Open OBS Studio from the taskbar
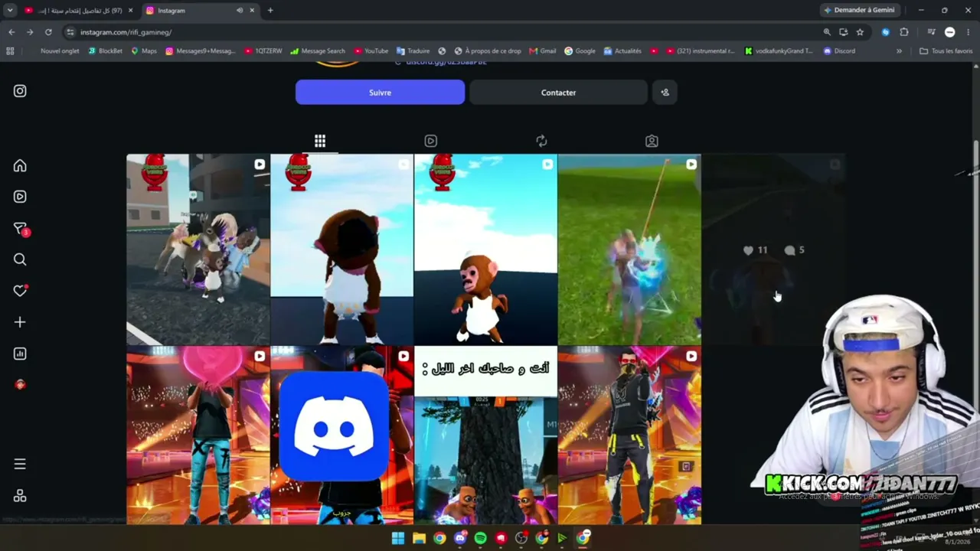 (x=521, y=538)
